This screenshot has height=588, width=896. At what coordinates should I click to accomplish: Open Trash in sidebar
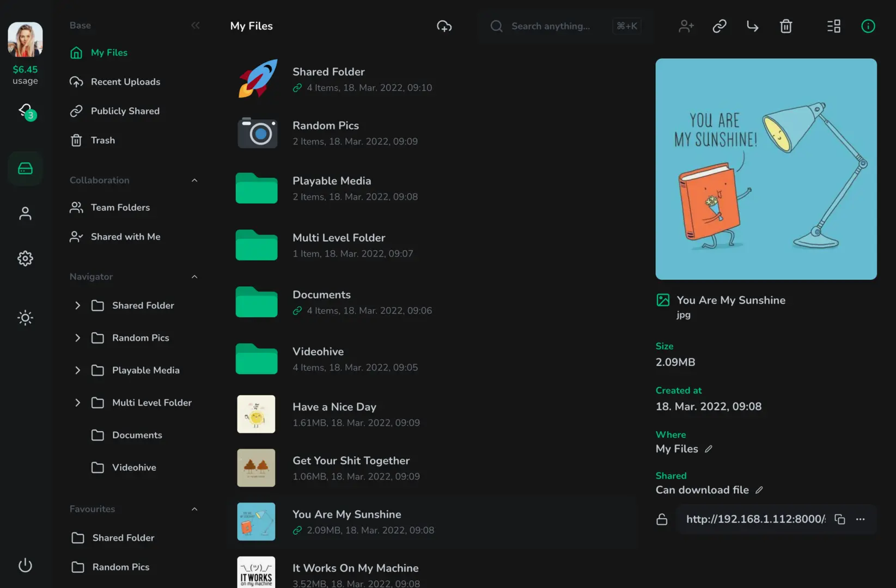(93, 140)
